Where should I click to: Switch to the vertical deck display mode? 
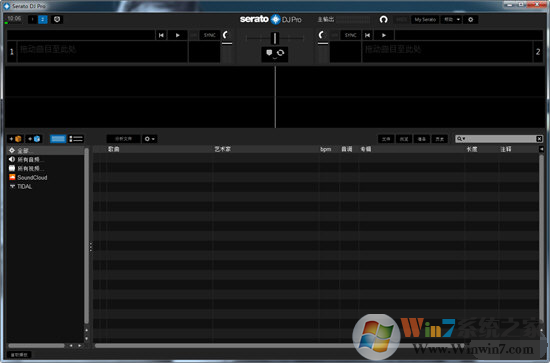[32, 19]
